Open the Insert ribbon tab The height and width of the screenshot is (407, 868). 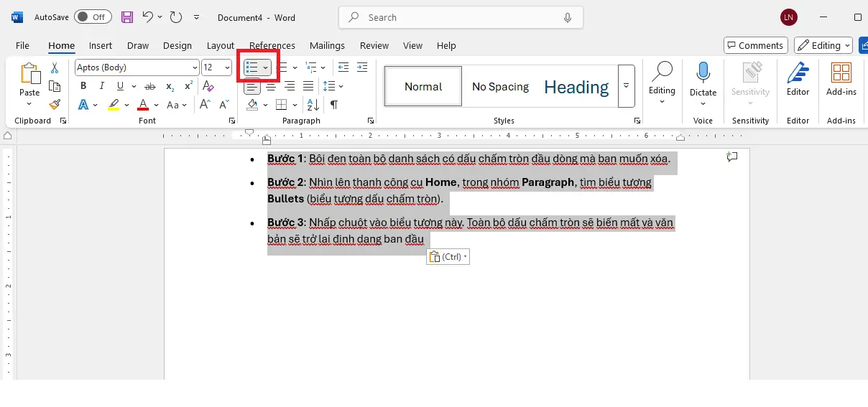pyautogui.click(x=101, y=45)
